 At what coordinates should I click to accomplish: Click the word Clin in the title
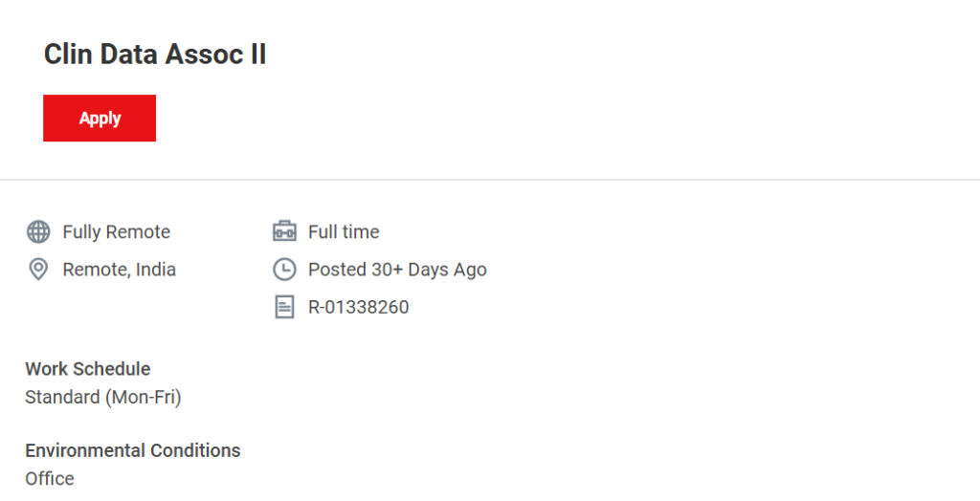(67, 55)
